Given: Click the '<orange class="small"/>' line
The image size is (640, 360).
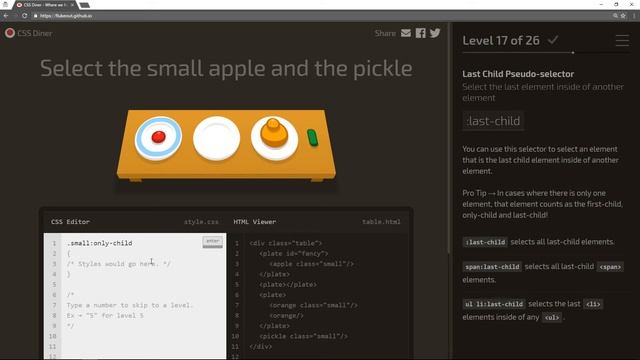Looking at the screenshot, I should [x=313, y=305].
